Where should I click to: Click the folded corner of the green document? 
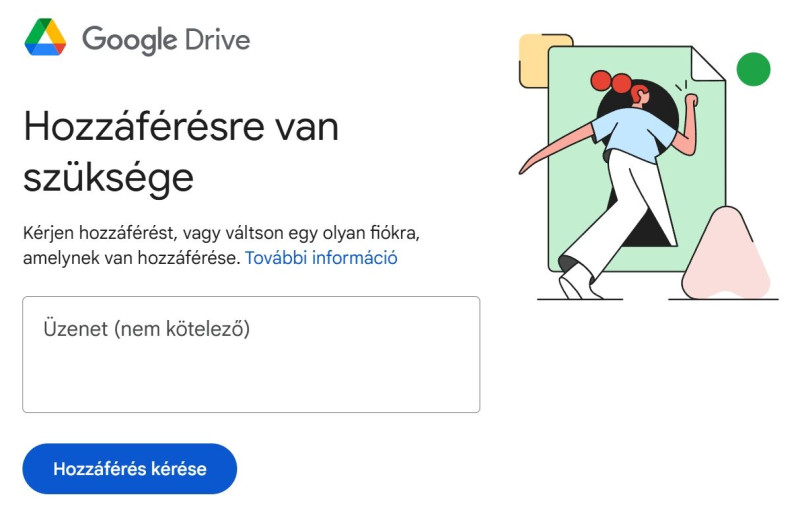pyautogui.click(x=709, y=63)
